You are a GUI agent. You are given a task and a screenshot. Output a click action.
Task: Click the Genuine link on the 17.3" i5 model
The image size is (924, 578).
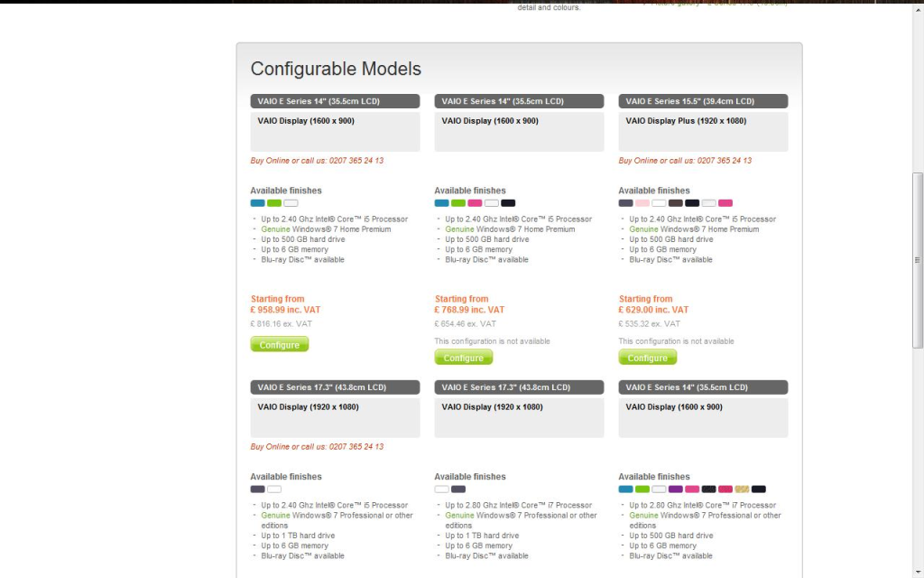point(275,515)
